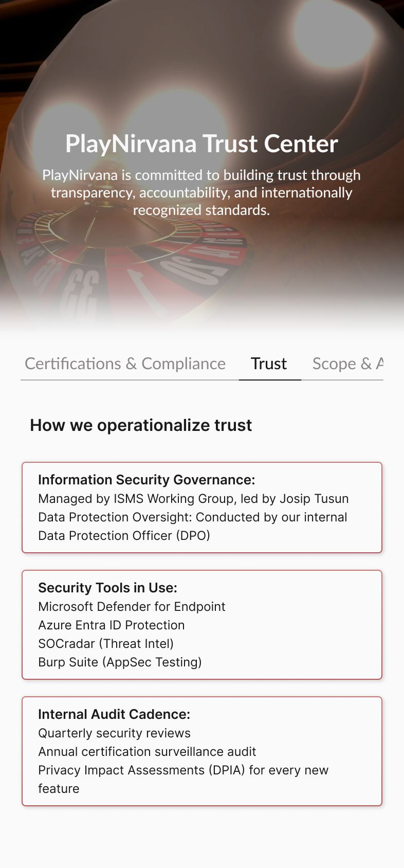The width and height of the screenshot is (404, 868).
Task: Click the SOCradar (Threat Intel) entry
Action: [106, 644]
